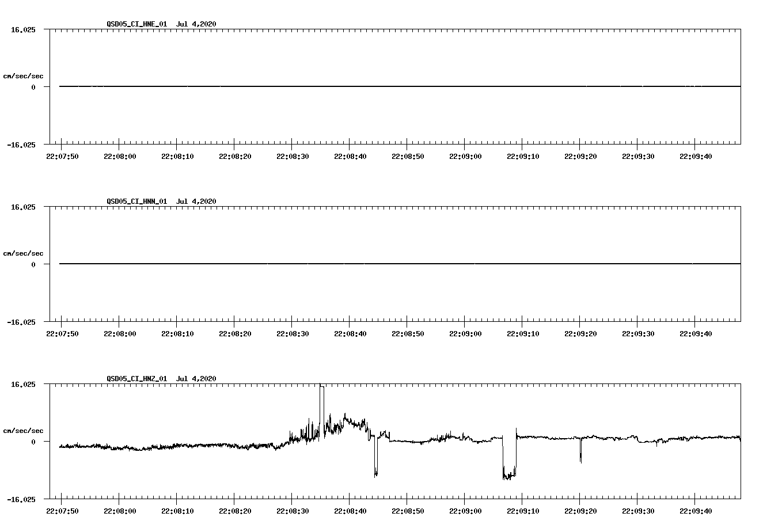782x532 pixels.
Task: Pick 22:08:30 time label under HNZ plot
Action: pos(293,511)
